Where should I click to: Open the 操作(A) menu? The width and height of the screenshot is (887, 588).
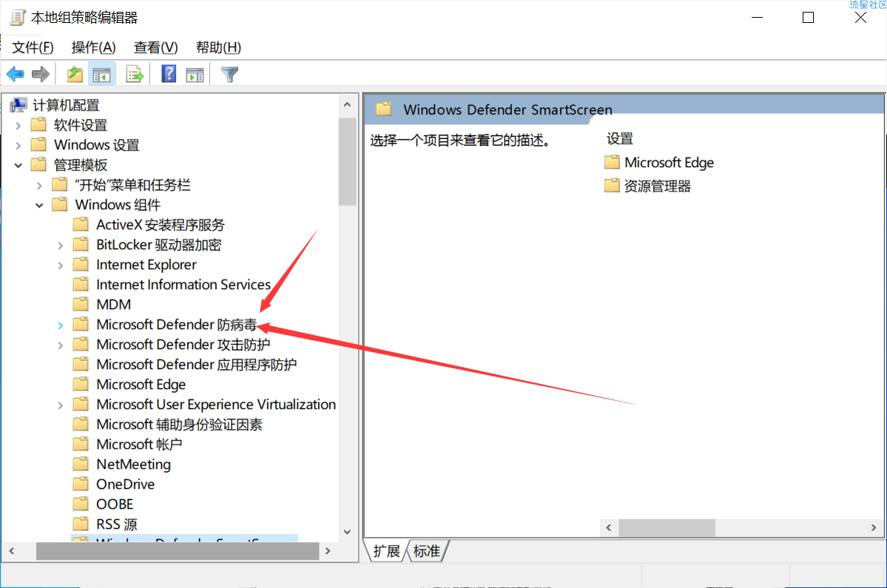click(93, 47)
